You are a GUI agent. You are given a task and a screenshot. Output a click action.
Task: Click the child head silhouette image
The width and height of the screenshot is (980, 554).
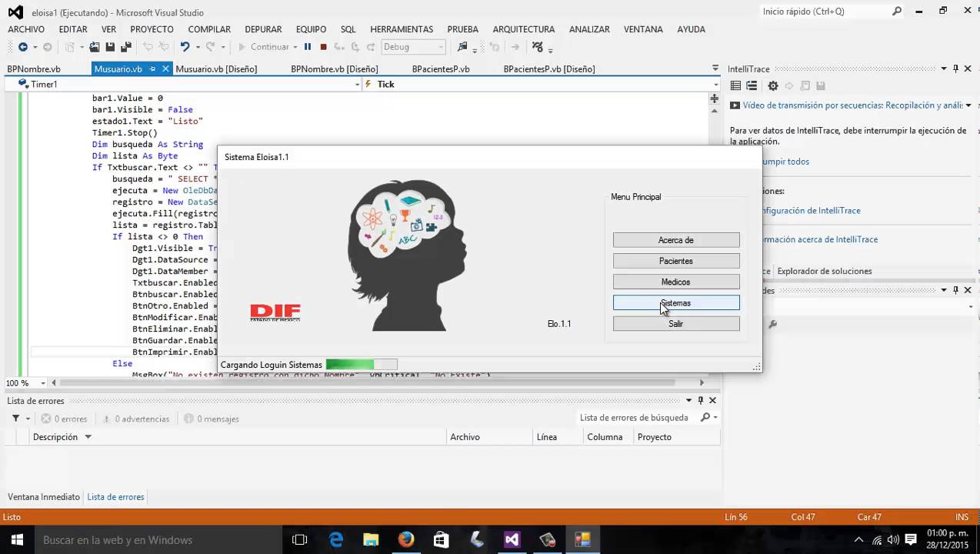pyautogui.click(x=407, y=255)
